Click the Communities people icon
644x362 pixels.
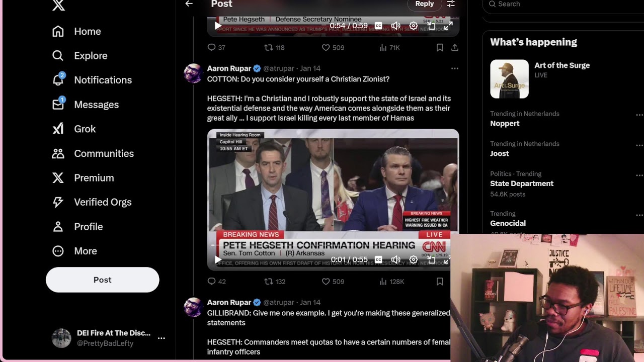coord(58,153)
